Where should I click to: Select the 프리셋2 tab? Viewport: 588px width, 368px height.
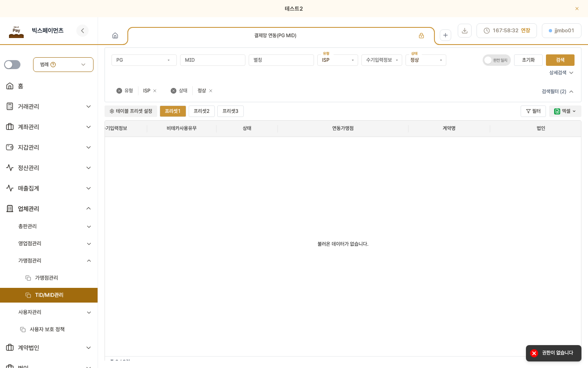[x=202, y=111]
